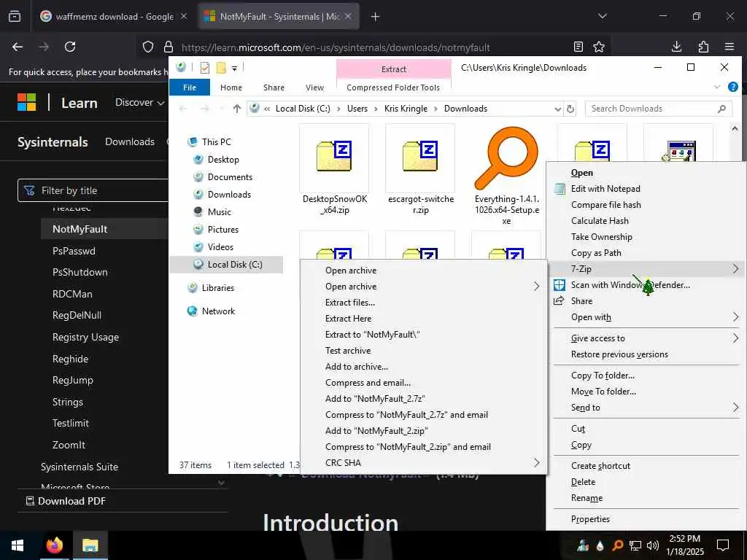Click the Search Downloads field
Screen dimensions: 747x560
point(659,109)
